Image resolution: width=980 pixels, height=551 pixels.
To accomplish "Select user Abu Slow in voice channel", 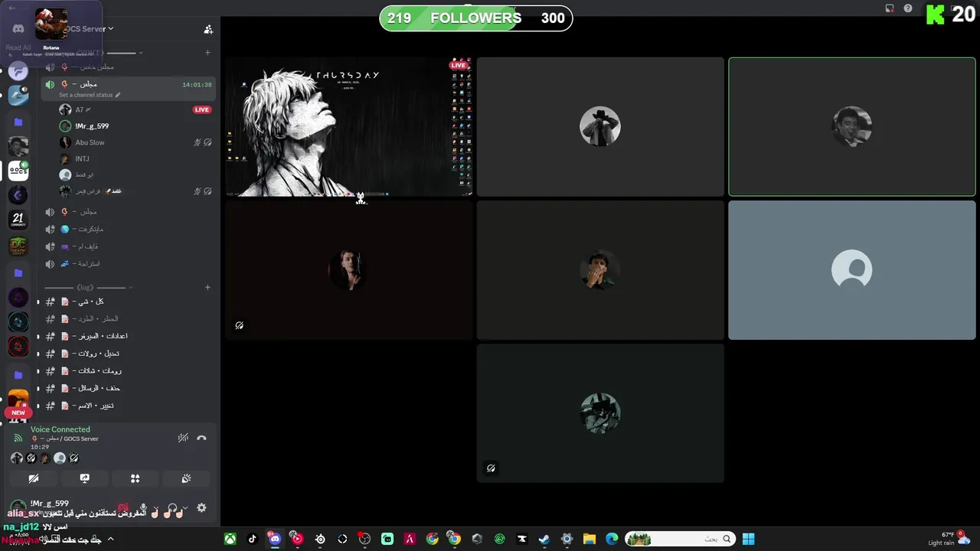I will [90, 142].
